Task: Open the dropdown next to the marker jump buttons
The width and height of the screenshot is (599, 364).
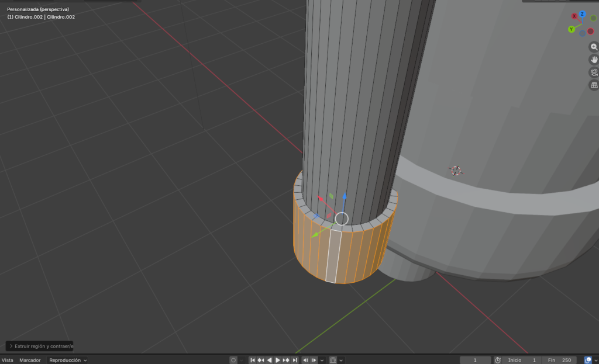Action: click(322, 360)
